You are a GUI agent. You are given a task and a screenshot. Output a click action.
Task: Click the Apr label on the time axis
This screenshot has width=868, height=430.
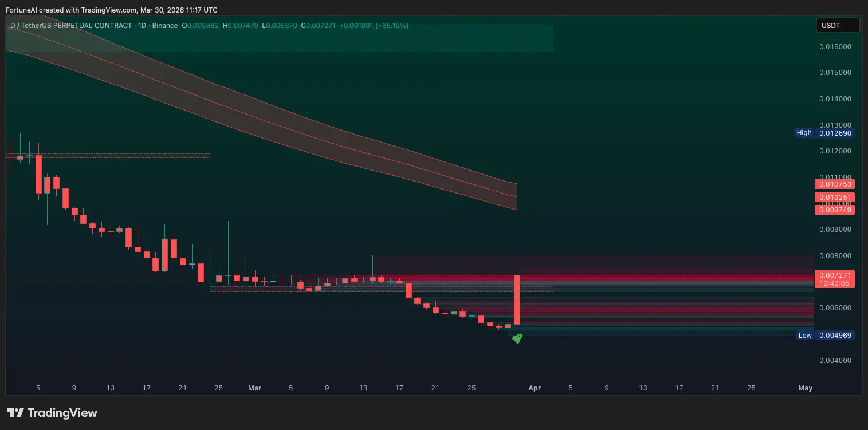click(x=535, y=388)
